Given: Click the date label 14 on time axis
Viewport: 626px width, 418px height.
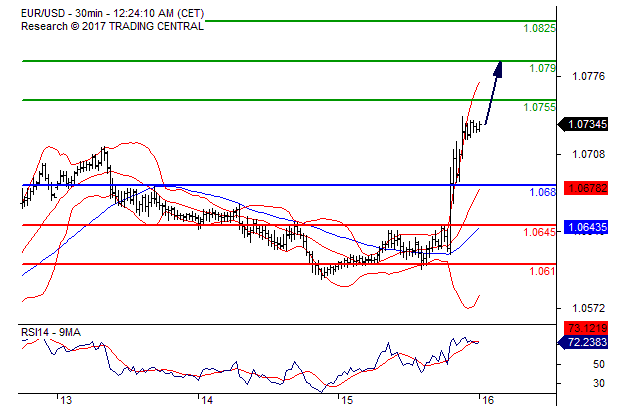Looking at the screenshot, I should point(207,400).
